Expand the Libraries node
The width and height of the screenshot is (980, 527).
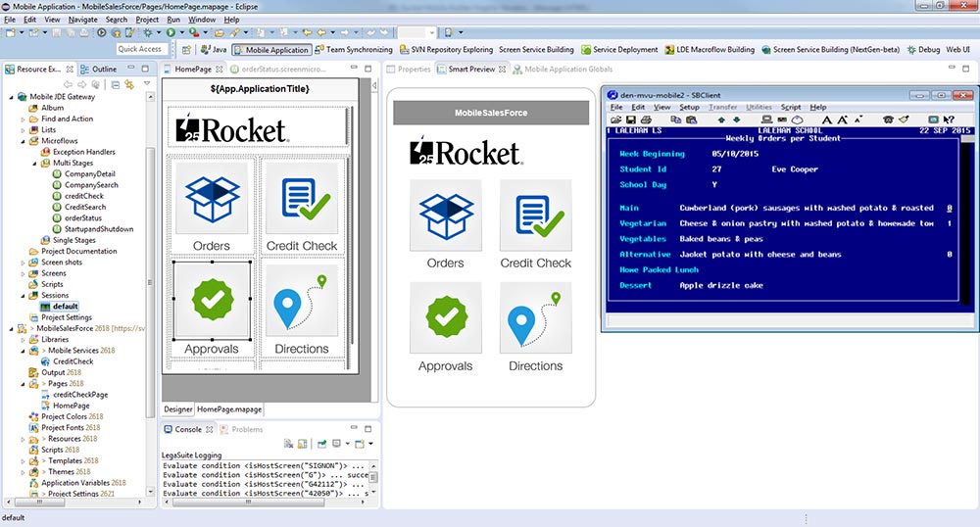click(24, 340)
